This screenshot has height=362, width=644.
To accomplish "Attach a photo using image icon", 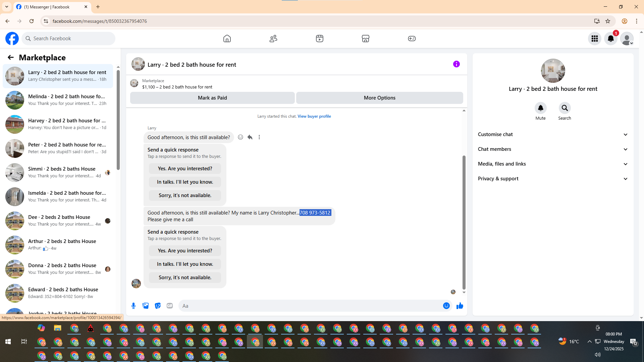I will click(x=146, y=306).
